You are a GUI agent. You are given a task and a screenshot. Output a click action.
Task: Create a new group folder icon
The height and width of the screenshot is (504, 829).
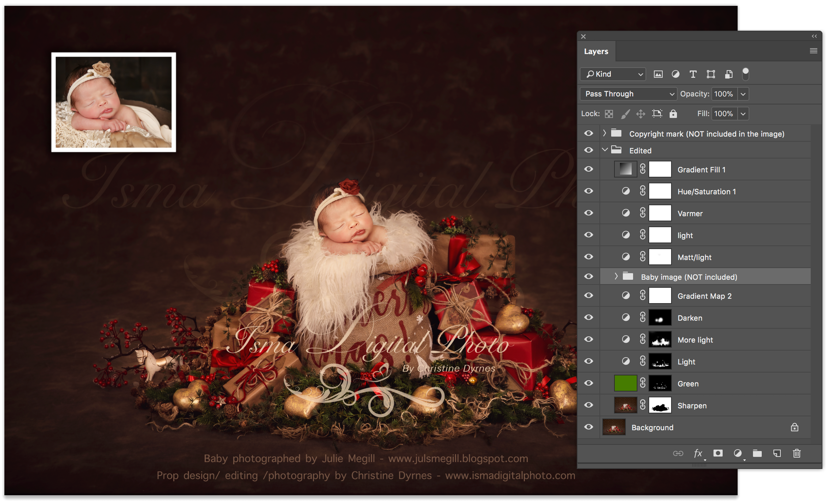tap(757, 453)
